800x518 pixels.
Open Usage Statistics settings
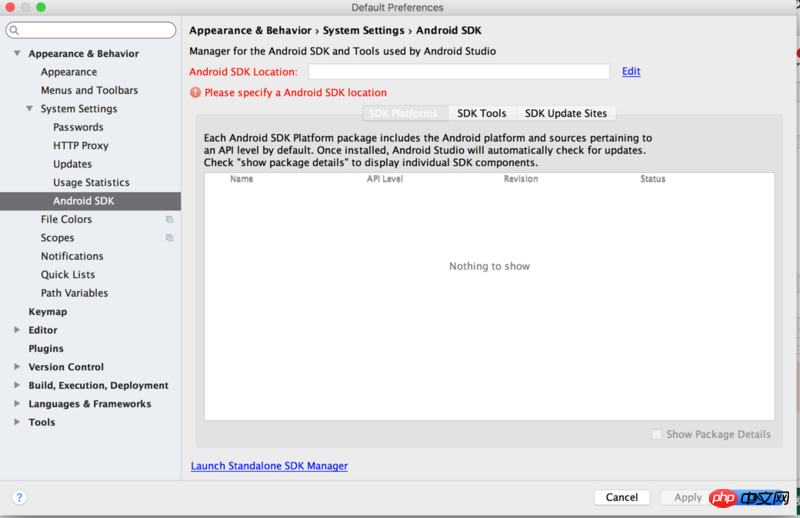[91, 182]
